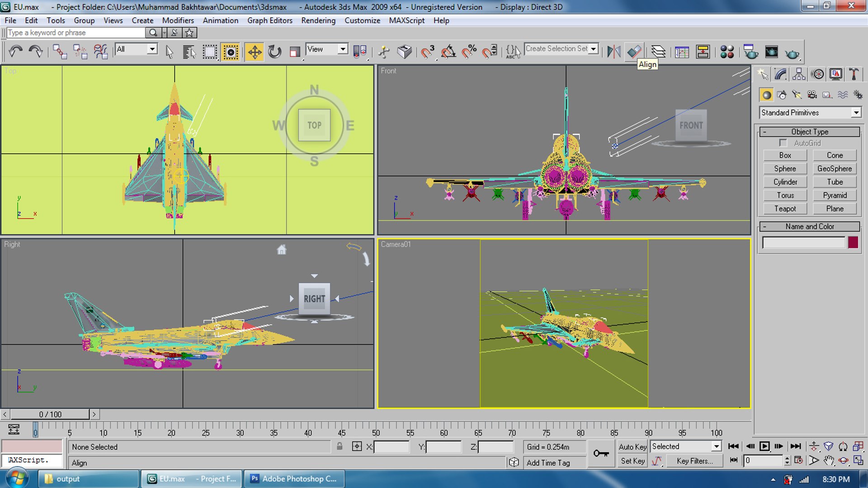
Task: Open the Key Filters dialog
Action: click(x=694, y=461)
